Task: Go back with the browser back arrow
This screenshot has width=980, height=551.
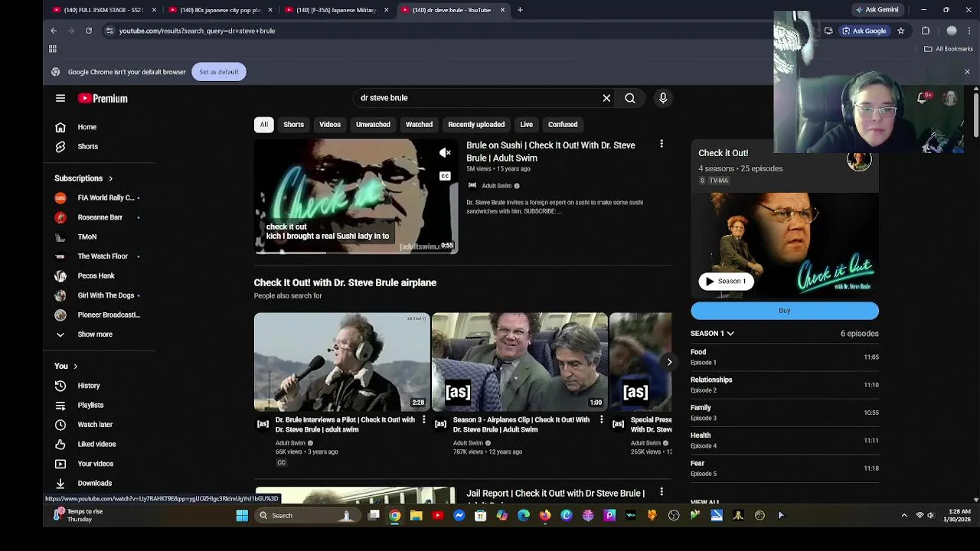Action: [x=54, y=31]
